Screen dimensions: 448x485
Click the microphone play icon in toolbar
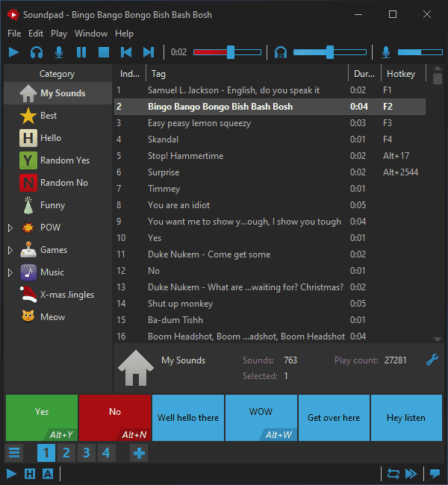click(x=59, y=52)
